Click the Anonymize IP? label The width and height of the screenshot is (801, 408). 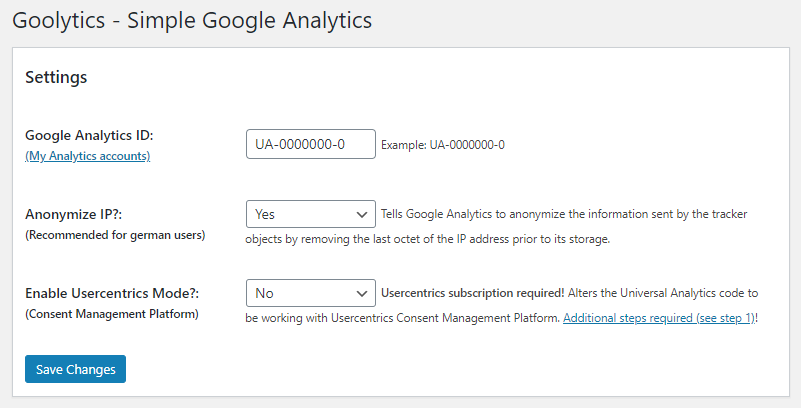click(74, 214)
